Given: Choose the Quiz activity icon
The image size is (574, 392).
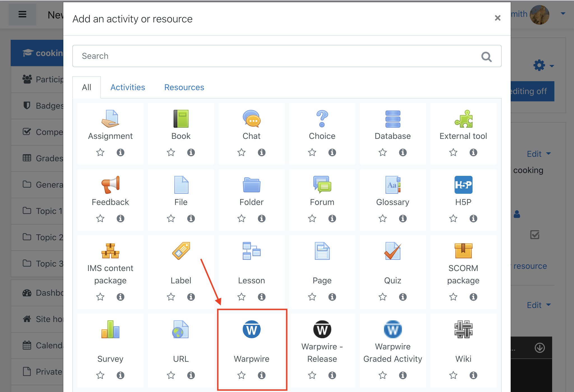Looking at the screenshot, I should [392, 251].
